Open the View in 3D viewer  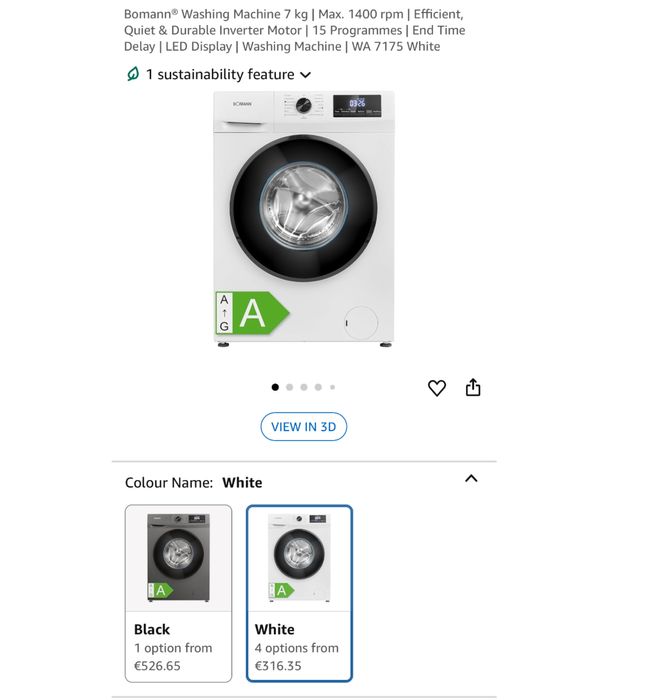click(x=304, y=426)
